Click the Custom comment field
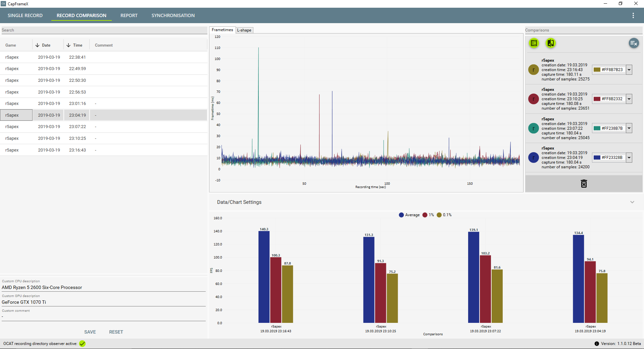The width and height of the screenshot is (644, 349). pos(104,317)
